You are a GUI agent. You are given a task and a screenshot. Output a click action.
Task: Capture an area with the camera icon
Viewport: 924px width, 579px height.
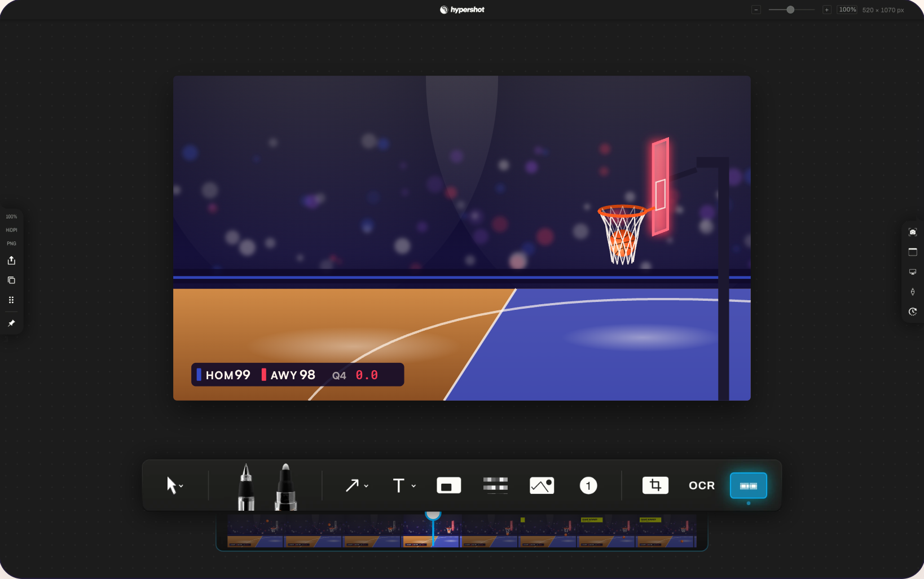point(913,232)
